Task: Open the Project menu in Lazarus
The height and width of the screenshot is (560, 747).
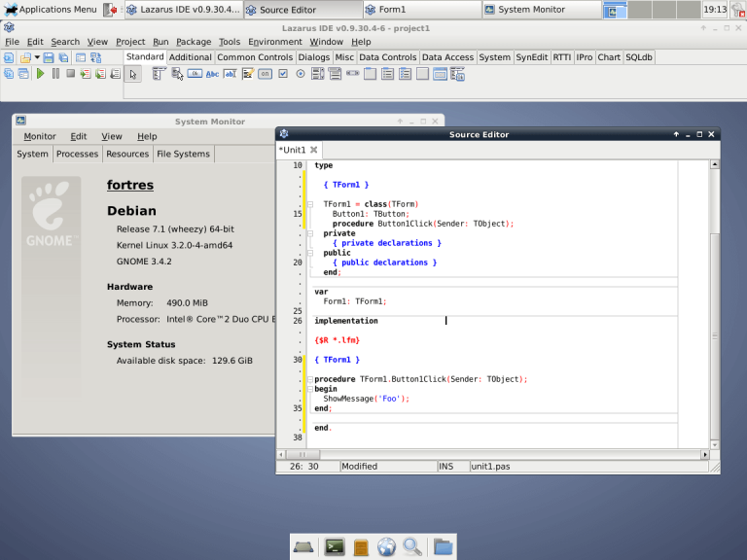Action: click(130, 42)
